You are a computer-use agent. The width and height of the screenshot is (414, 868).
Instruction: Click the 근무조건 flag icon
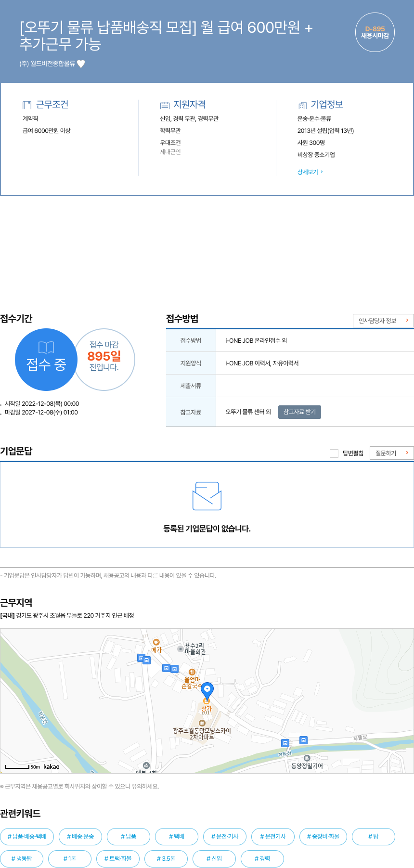[x=27, y=105]
